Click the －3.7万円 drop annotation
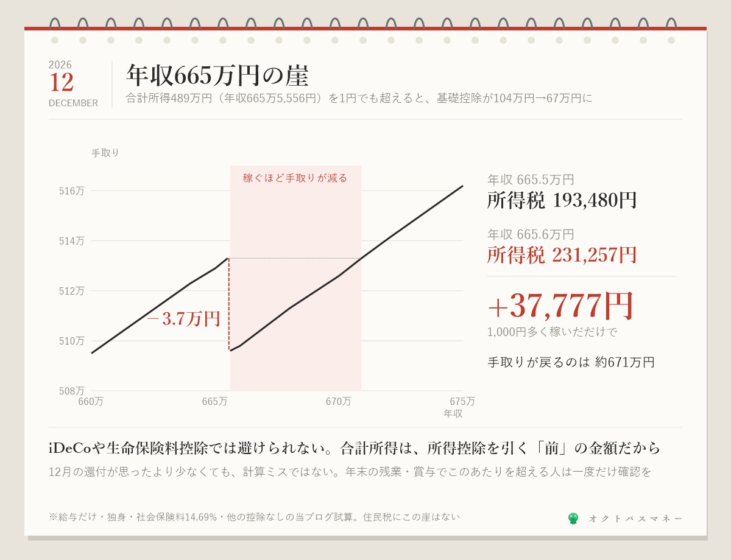Image resolution: width=731 pixels, height=560 pixels. pos(183,319)
